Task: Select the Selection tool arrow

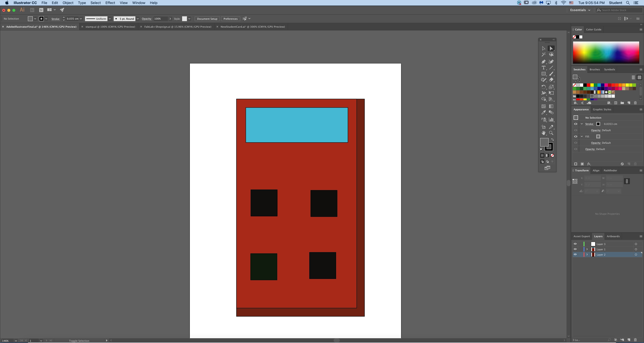Action: pos(544,48)
